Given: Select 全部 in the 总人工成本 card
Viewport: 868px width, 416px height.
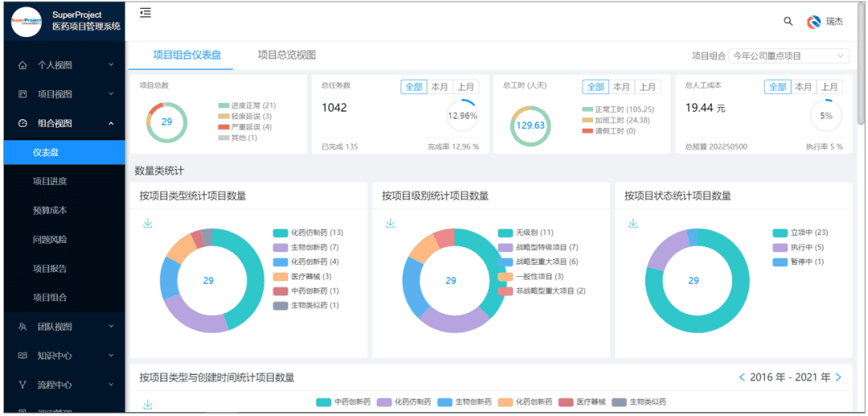Looking at the screenshot, I should click(x=777, y=87).
